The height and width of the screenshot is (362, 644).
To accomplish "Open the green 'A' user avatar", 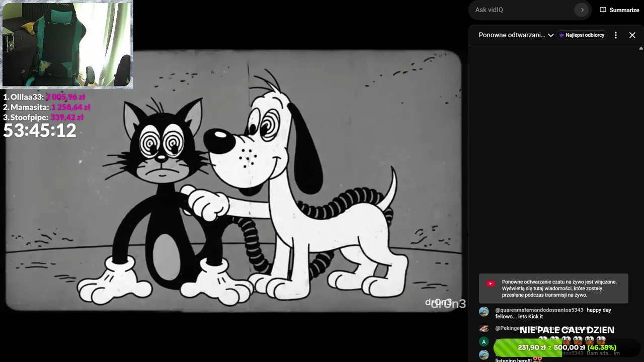I will (484, 342).
